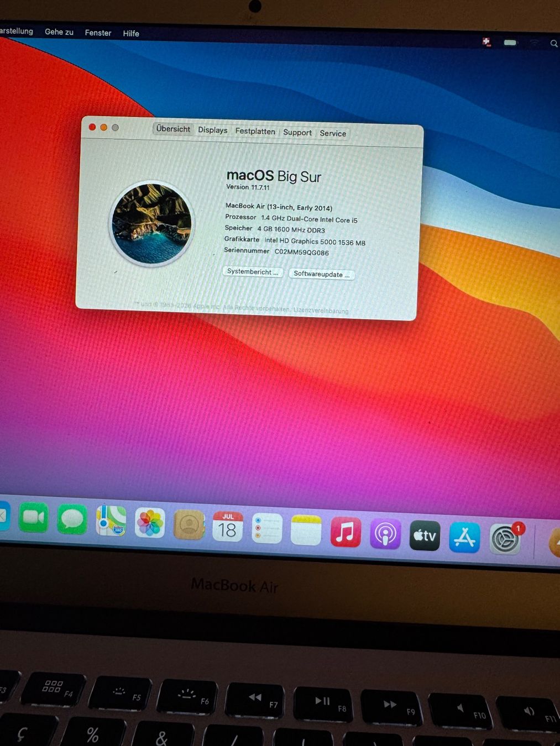Close the About This Mac window

click(x=92, y=127)
